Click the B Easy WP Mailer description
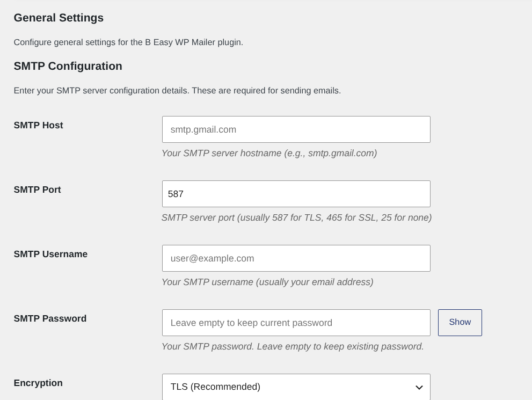 [129, 42]
